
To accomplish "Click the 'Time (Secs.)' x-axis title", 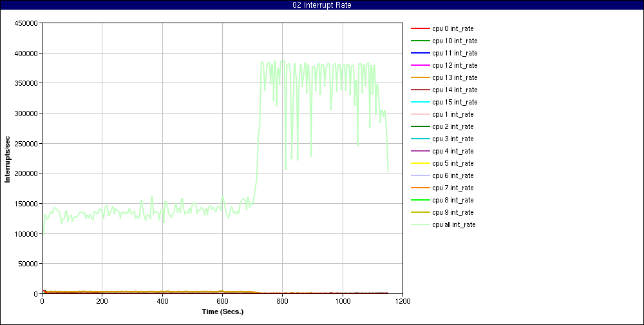I will (x=223, y=312).
